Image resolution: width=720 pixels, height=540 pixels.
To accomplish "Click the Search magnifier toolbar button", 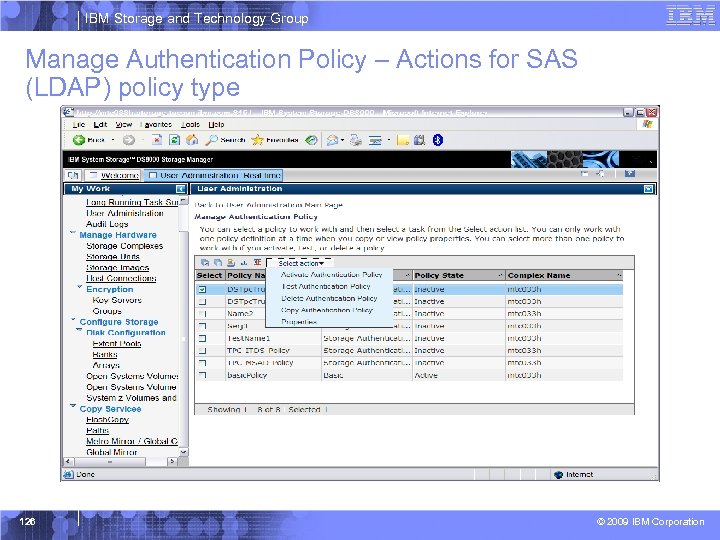I will tap(212, 139).
